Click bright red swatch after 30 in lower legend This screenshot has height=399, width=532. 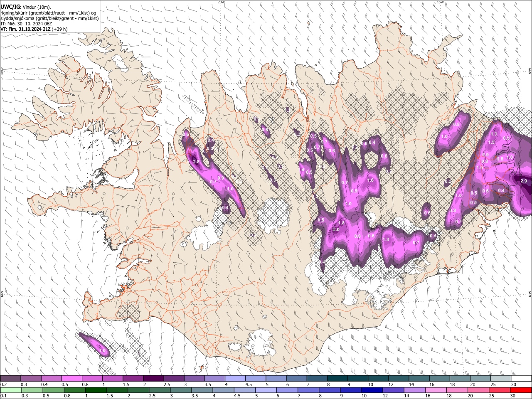pyautogui.click(x=521, y=390)
